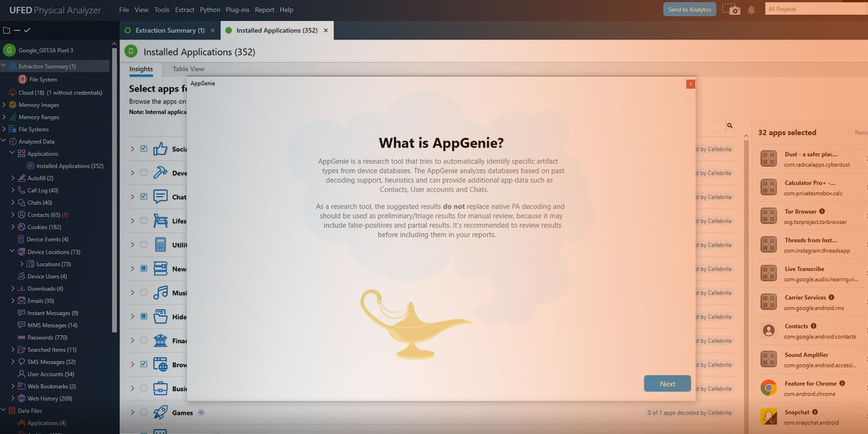Select the News stacked papers icon

point(160,269)
